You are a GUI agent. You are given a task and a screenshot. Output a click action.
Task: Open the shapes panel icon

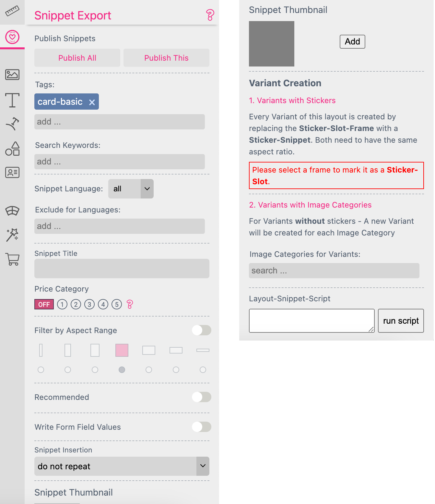tap(12, 149)
